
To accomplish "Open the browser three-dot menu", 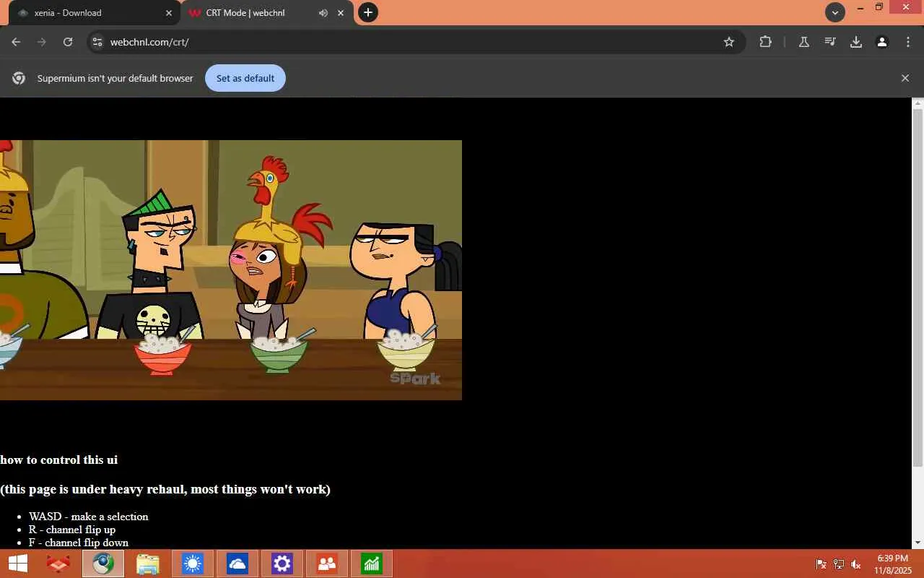I will point(908,42).
